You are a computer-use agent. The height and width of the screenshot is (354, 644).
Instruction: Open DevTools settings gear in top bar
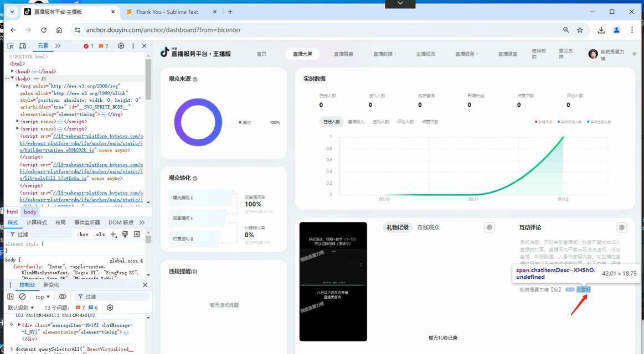[121, 46]
